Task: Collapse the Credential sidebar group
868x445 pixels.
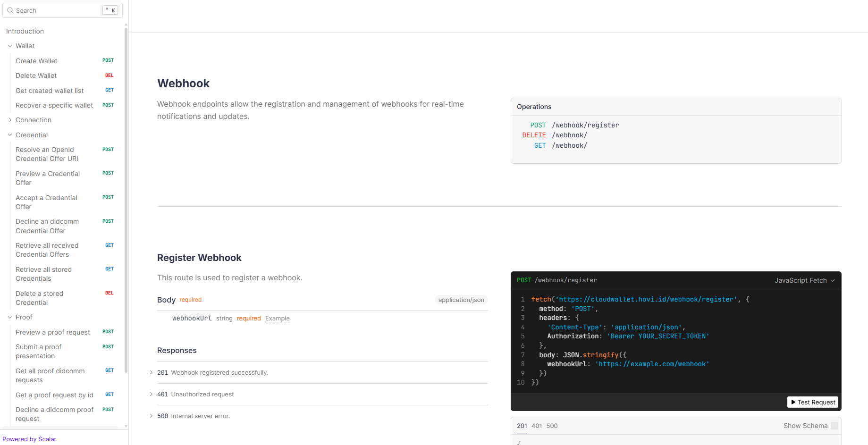Action: click(x=10, y=135)
